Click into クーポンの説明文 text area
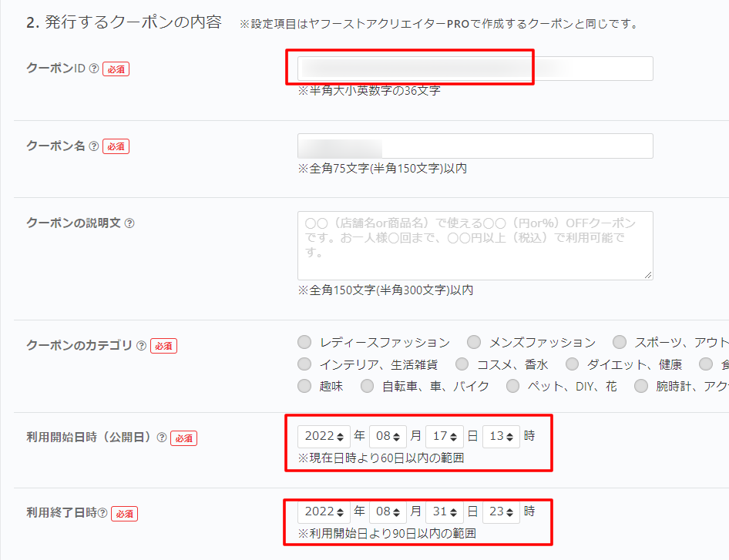729x560 pixels. 475,246
